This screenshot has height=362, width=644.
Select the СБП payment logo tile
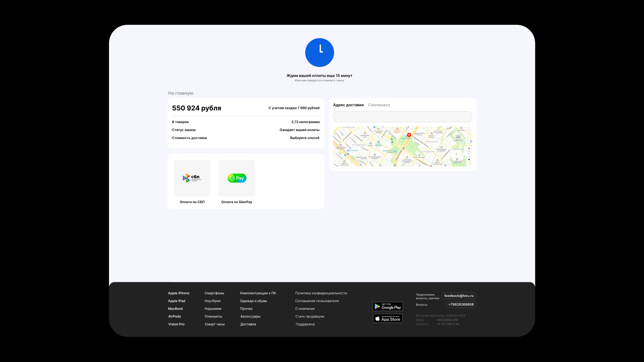tap(192, 178)
